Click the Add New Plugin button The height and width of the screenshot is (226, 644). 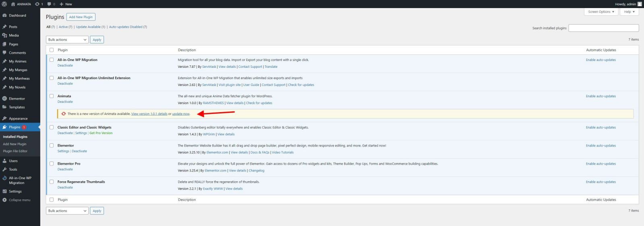click(81, 17)
